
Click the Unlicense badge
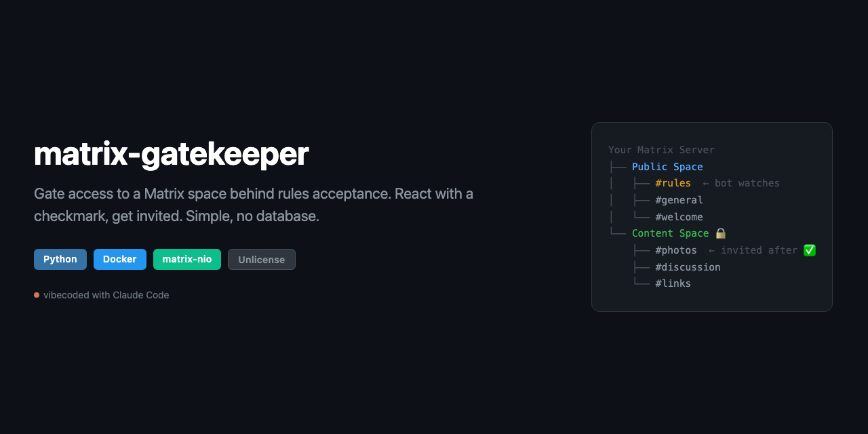[x=262, y=260]
